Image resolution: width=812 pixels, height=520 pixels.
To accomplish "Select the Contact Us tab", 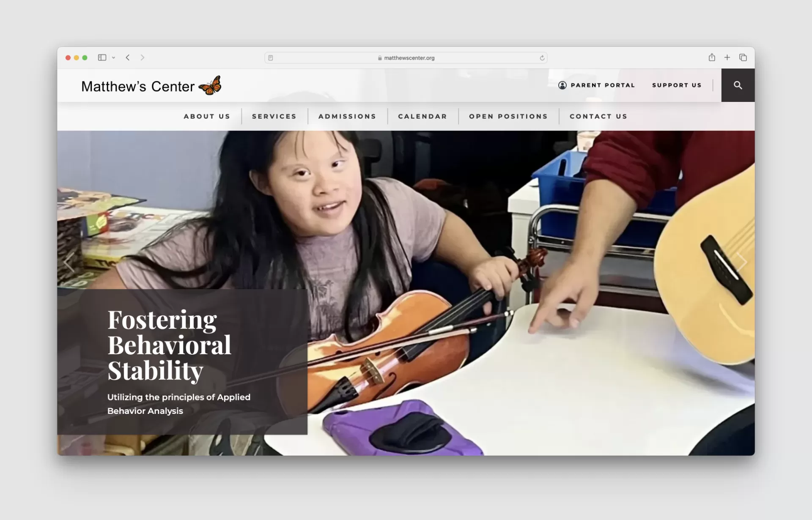I will [x=598, y=116].
